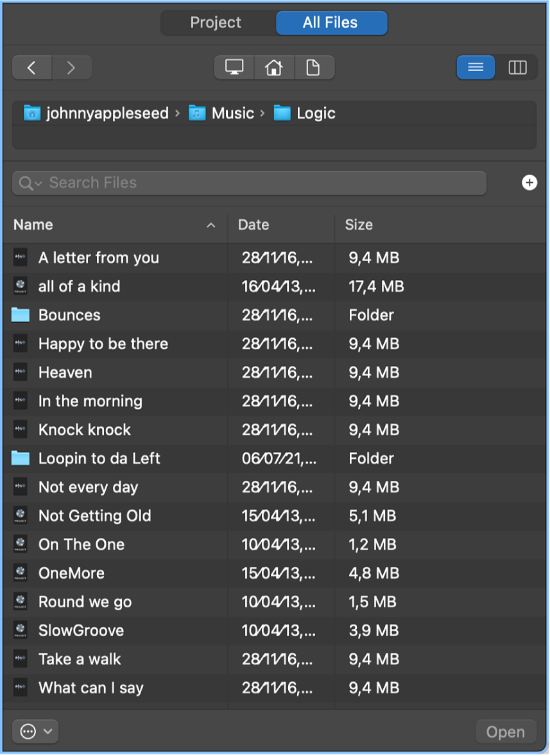Click the forward navigation arrow
This screenshot has width=550, height=756.
[x=71, y=67]
